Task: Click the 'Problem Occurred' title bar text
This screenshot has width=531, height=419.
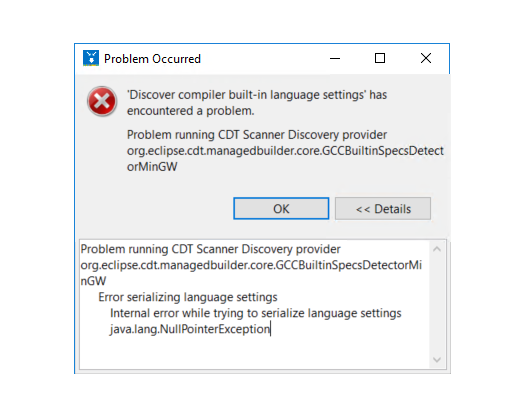Action: [x=152, y=59]
